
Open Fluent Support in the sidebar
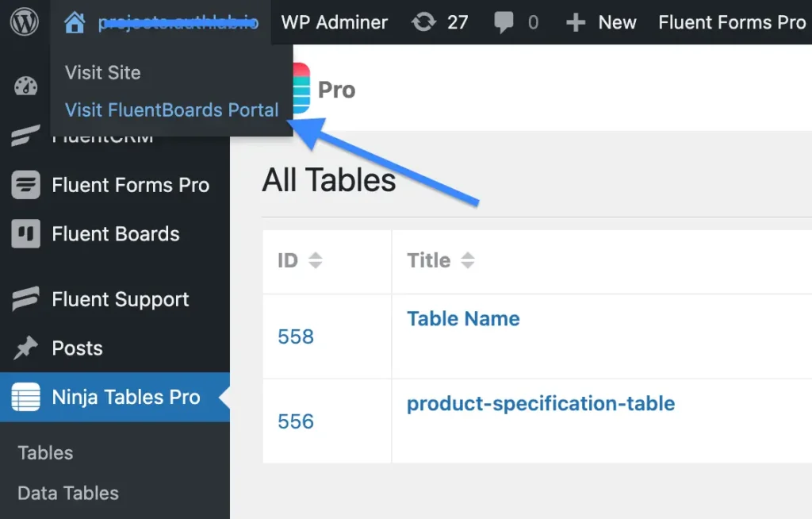pyautogui.click(x=120, y=299)
